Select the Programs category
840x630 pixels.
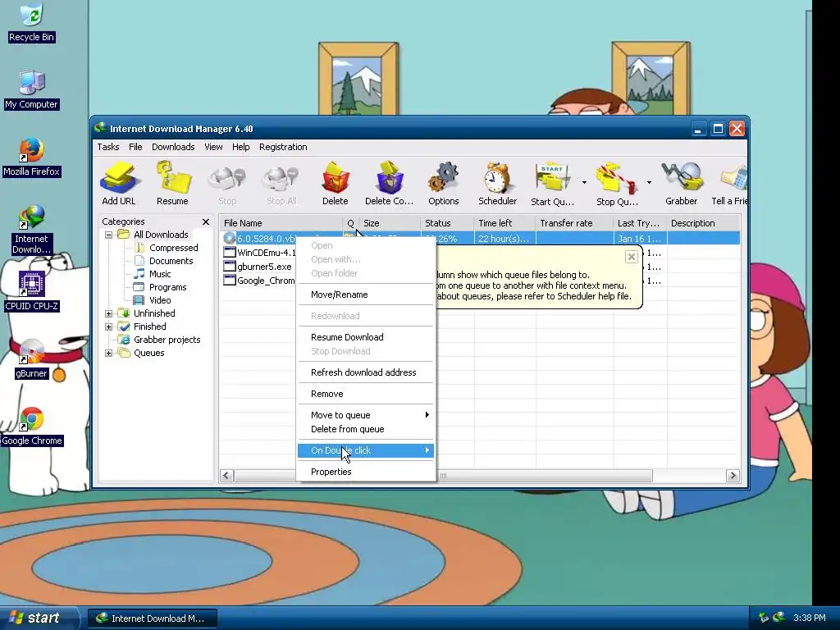click(x=167, y=287)
